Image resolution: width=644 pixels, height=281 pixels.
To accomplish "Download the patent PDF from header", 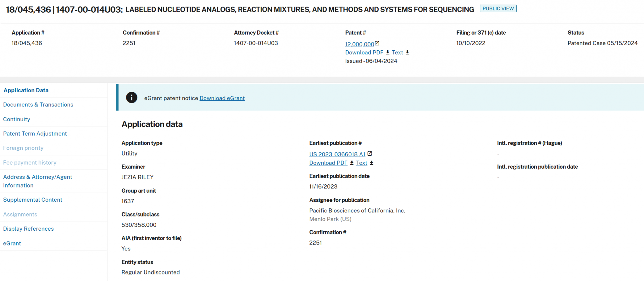I will pos(364,53).
